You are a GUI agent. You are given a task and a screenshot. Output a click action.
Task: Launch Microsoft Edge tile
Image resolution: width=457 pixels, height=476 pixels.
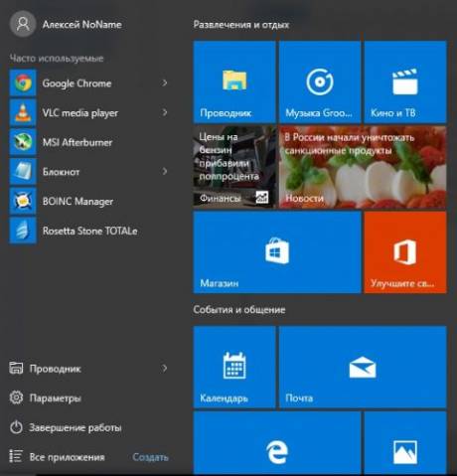tap(277, 443)
